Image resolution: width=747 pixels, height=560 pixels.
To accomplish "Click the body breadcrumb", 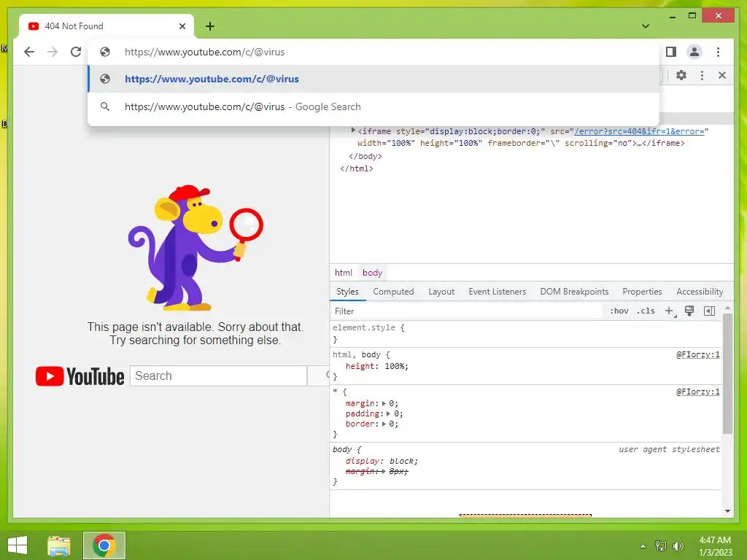I will tap(372, 273).
